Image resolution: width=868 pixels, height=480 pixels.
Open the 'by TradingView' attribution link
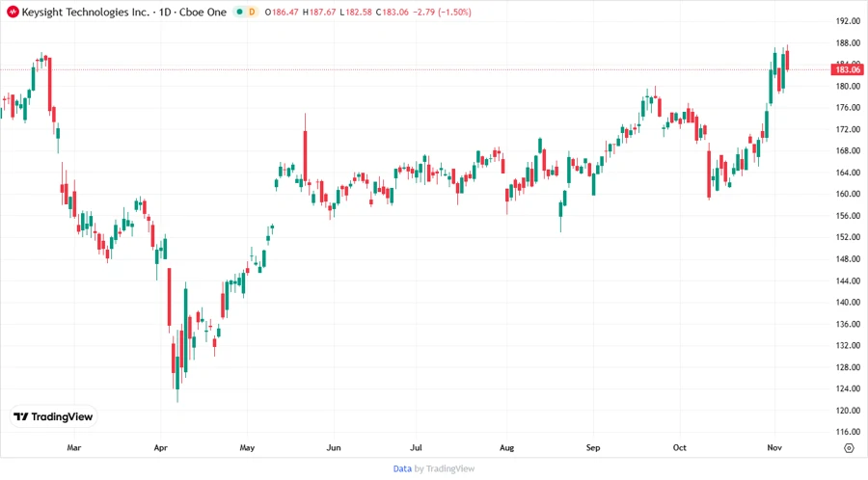click(x=445, y=468)
